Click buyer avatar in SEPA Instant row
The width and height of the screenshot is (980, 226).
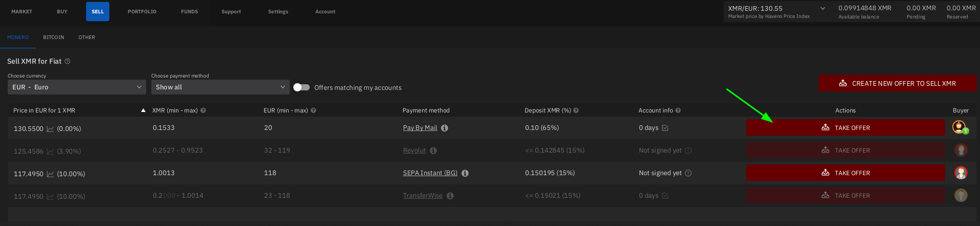(x=961, y=173)
